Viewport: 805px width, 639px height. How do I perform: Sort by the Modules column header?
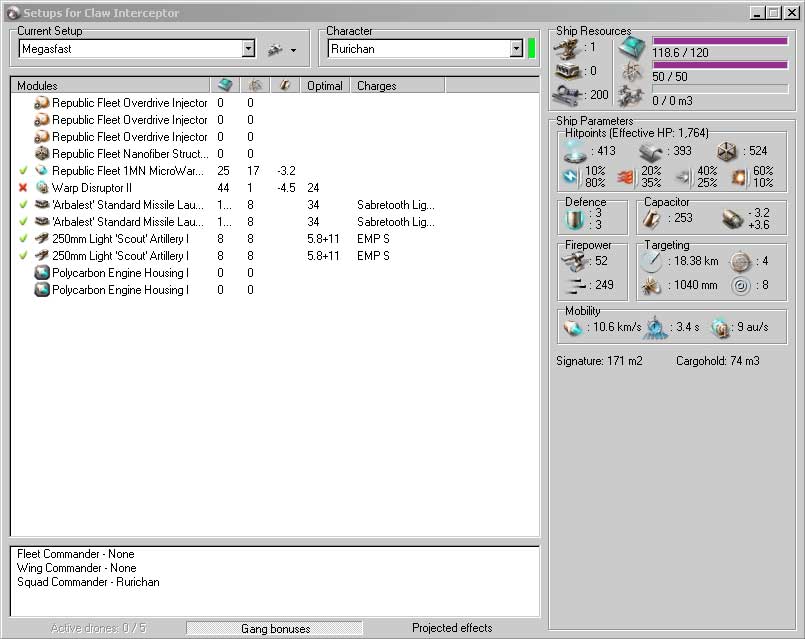(x=110, y=85)
